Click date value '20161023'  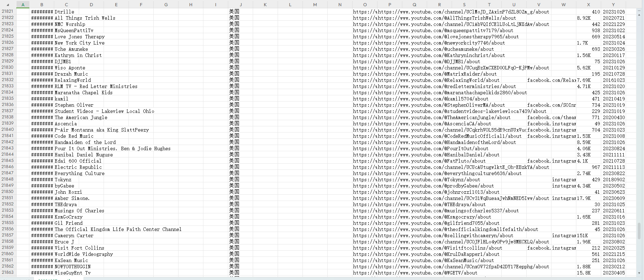pos(614,80)
